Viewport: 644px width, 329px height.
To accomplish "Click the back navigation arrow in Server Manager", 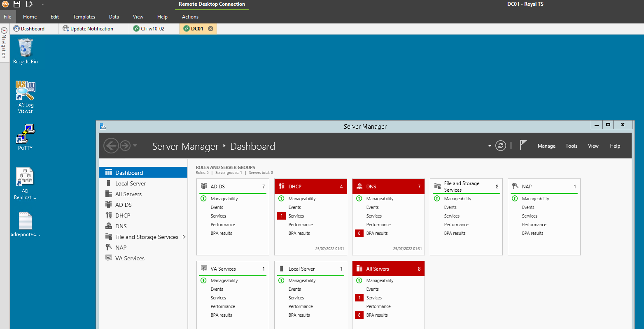I will coord(111,146).
